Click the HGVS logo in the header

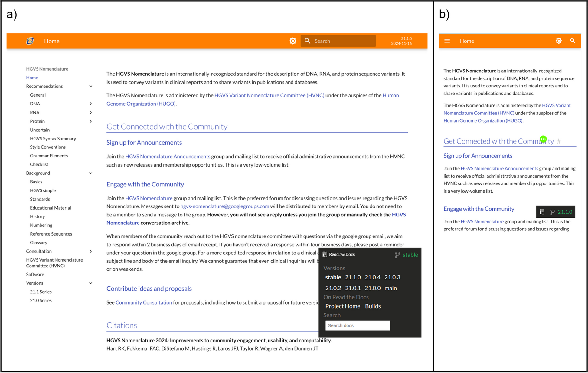pyautogui.click(x=30, y=41)
